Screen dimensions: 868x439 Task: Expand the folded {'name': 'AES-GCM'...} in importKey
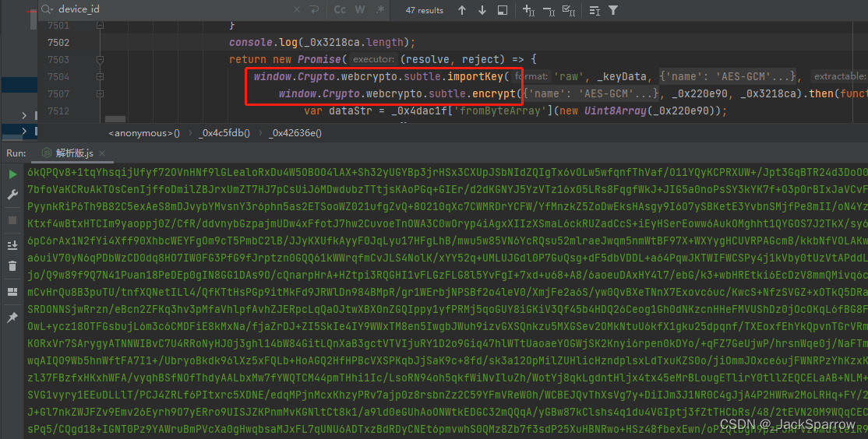(x=728, y=76)
